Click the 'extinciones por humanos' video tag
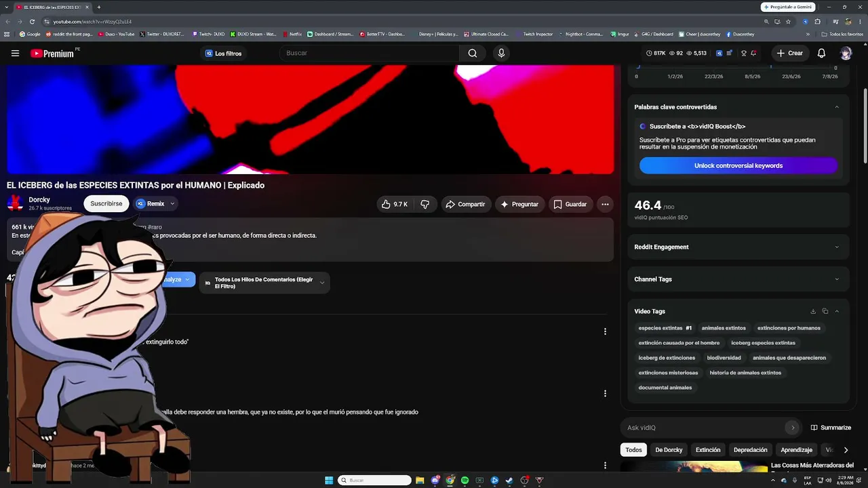The width and height of the screenshot is (868, 488). [789, 328]
